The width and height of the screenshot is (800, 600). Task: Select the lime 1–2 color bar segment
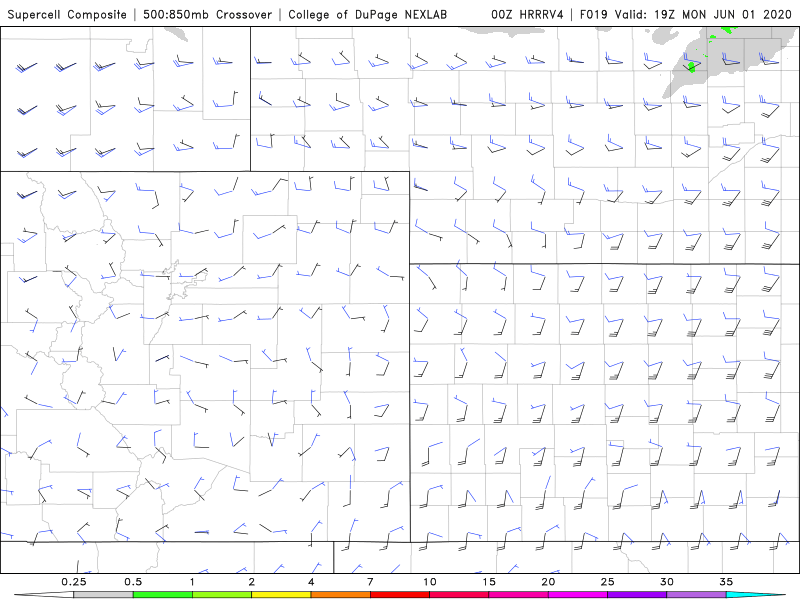[x=222, y=595]
